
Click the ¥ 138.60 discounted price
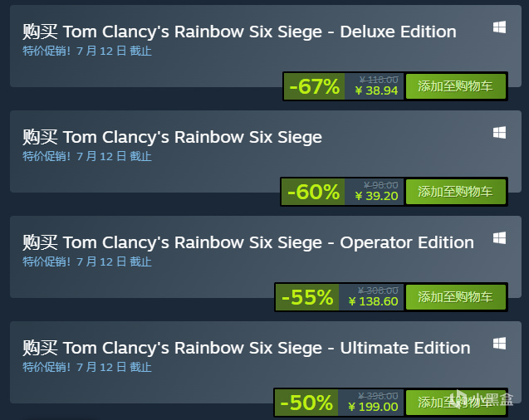point(373,301)
